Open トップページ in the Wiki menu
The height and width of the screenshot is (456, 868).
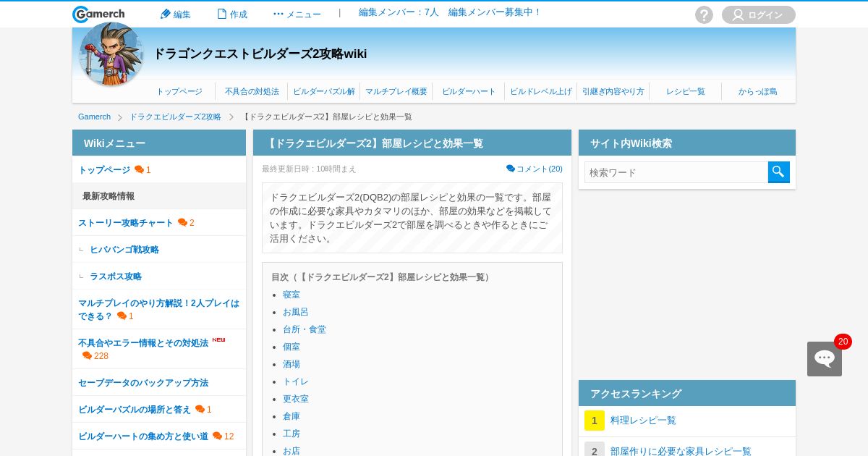coord(104,170)
